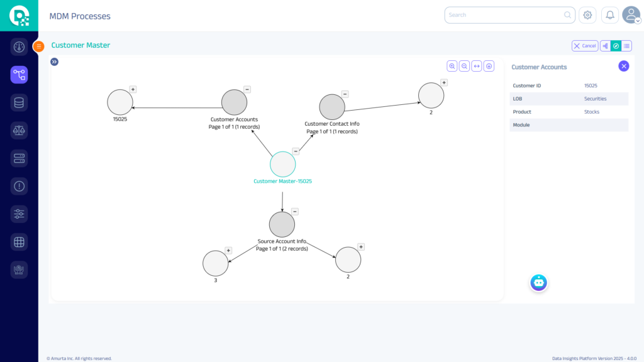Click the zoom out magnifier icon
The image size is (644, 362).
(464, 66)
